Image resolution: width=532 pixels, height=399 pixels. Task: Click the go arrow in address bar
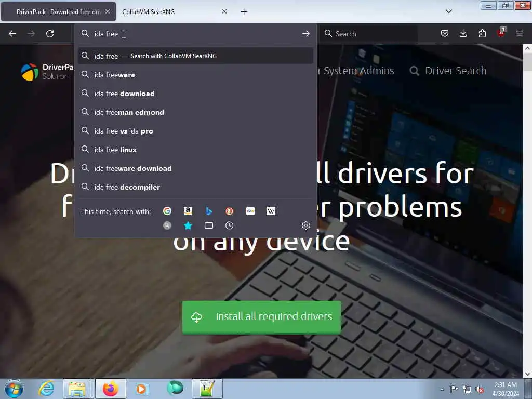[305, 34]
